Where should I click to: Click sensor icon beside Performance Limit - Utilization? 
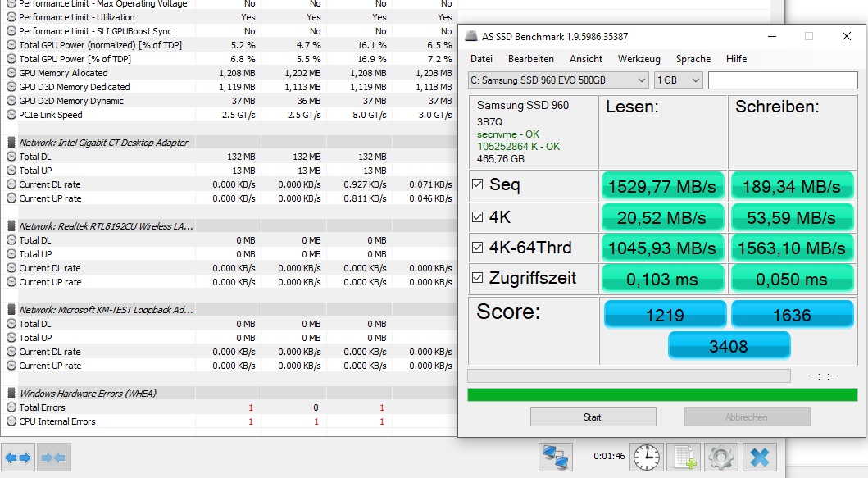point(11,17)
